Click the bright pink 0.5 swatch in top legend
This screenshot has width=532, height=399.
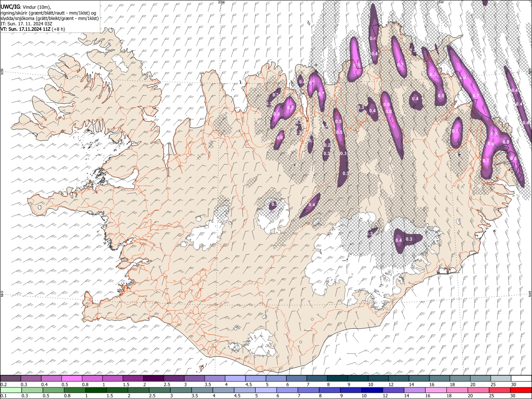tap(71, 379)
